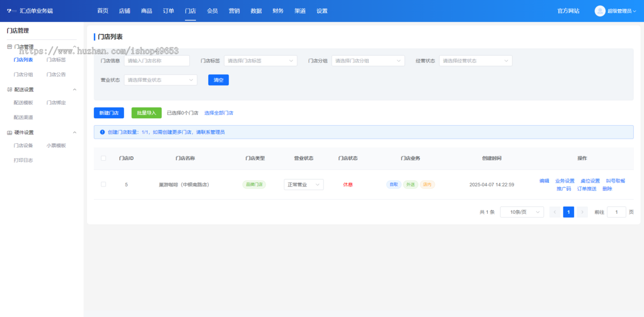644x317 pixels.
Task: Collapse the 硬件设置 sidebar group
Action: pos(75,133)
